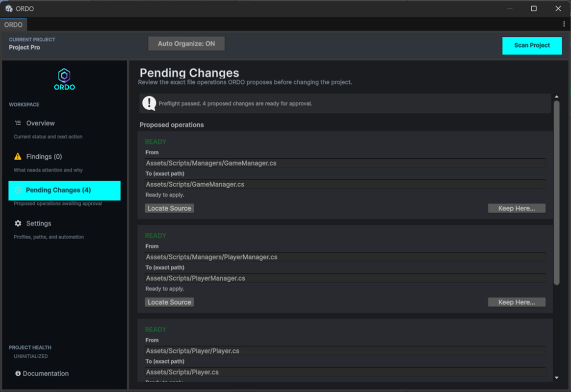The width and height of the screenshot is (571, 392).
Task: Close the ORDO window
Action: pyautogui.click(x=558, y=8)
